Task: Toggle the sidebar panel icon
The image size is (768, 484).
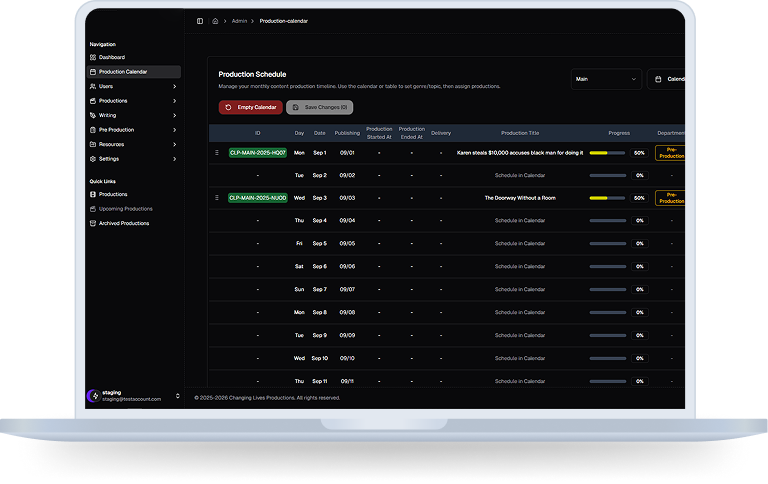Action: tap(200, 21)
